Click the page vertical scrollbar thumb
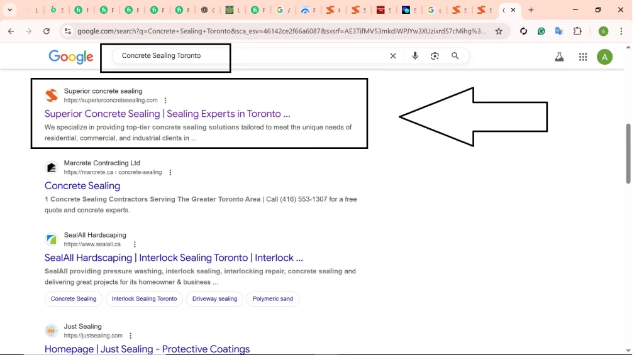Image resolution: width=644 pixels, height=355 pixels. click(628, 153)
